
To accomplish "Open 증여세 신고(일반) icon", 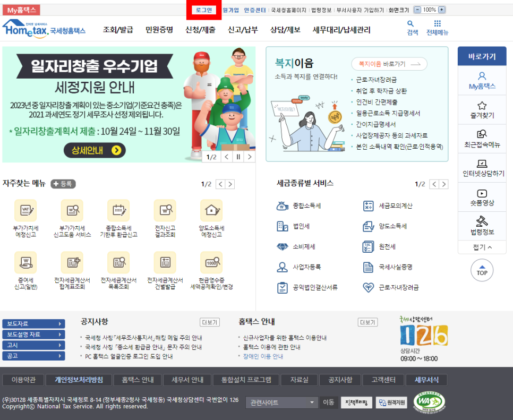I will tap(25, 262).
